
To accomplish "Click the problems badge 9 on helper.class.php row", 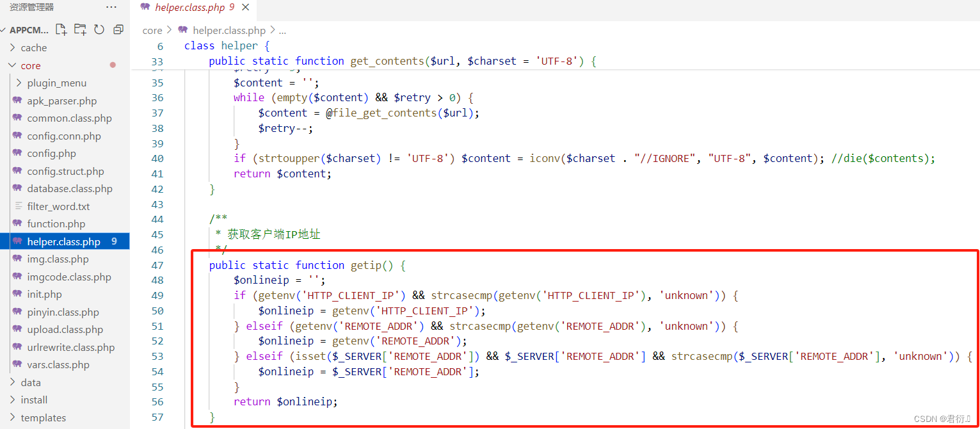I will (x=114, y=241).
